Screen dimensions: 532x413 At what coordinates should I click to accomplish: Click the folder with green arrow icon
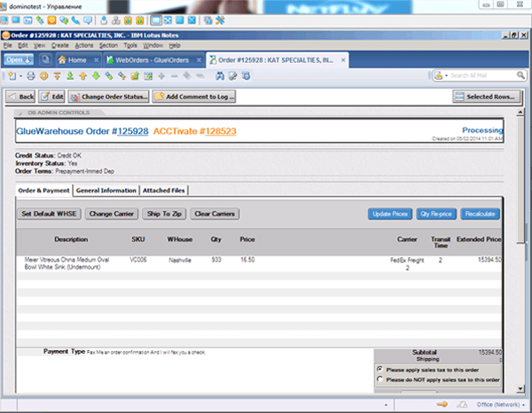pos(135,76)
